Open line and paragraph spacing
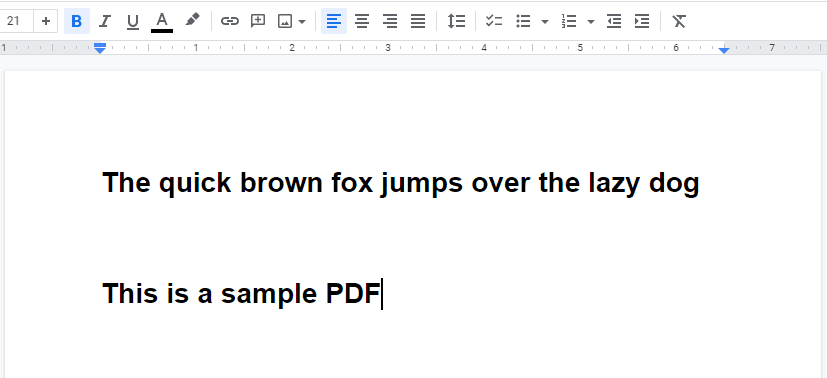 (456, 21)
